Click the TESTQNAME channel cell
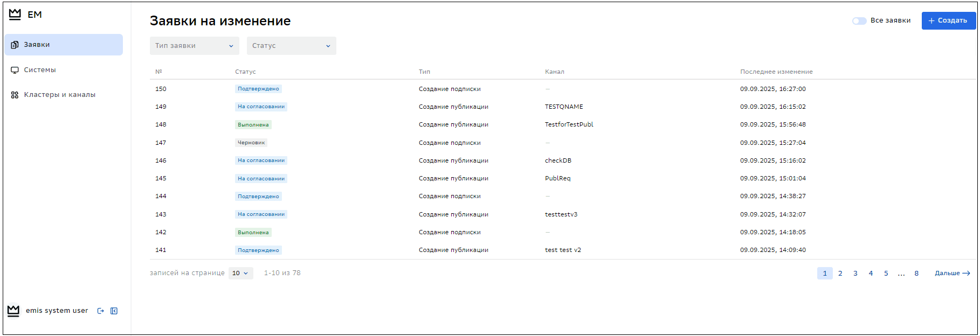Viewport: 980px width, 336px height. click(564, 107)
